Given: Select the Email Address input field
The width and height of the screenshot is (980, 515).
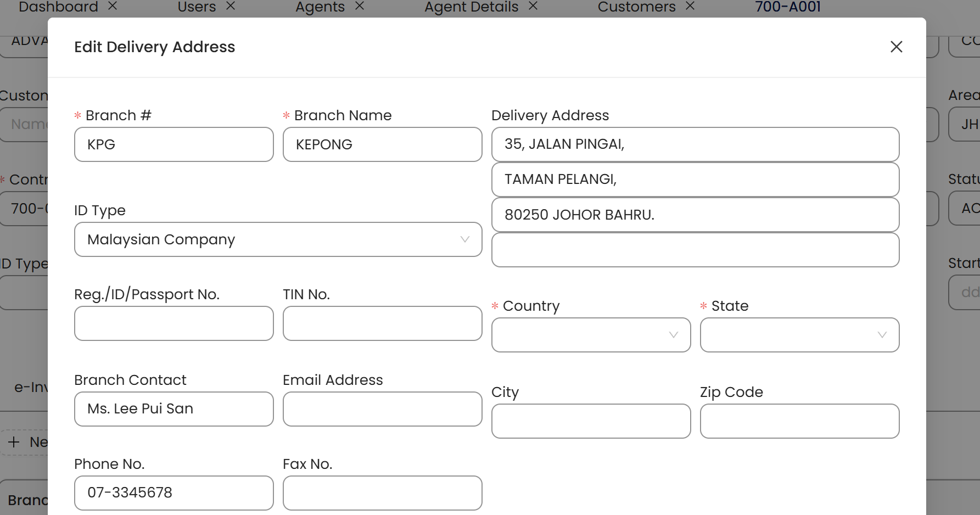Looking at the screenshot, I should 382,409.
